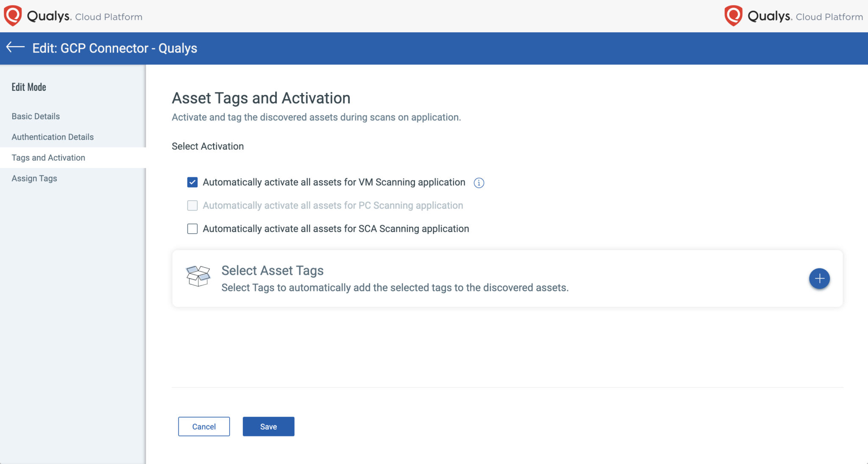
Task: Click the disabled PC Scanning activation checkbox
Action: point(192,205)
